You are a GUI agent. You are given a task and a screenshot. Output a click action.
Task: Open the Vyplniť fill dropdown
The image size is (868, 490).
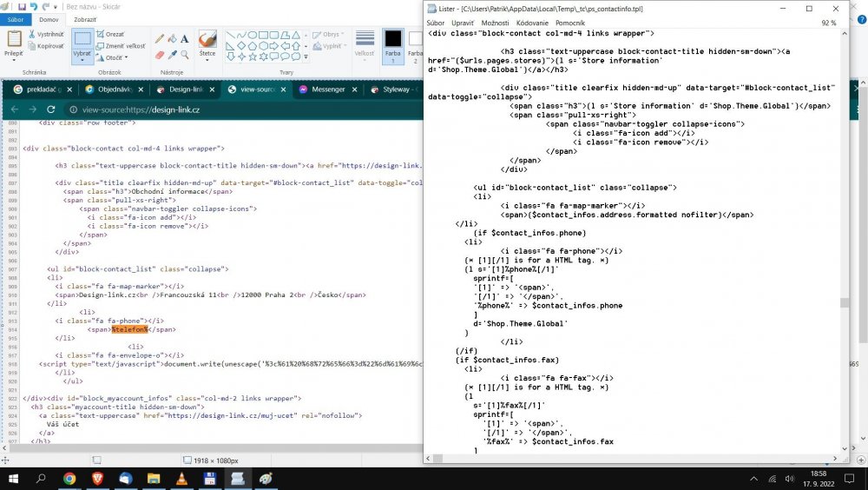tap(329, 46)
